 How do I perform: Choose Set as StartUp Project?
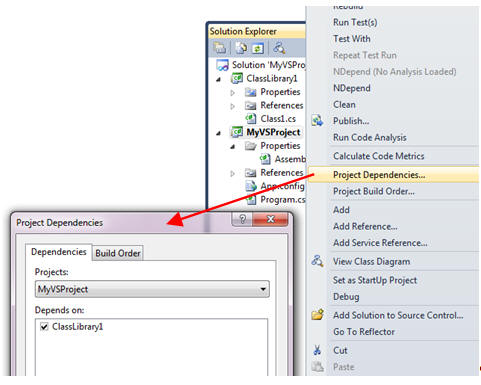(375, 280)
